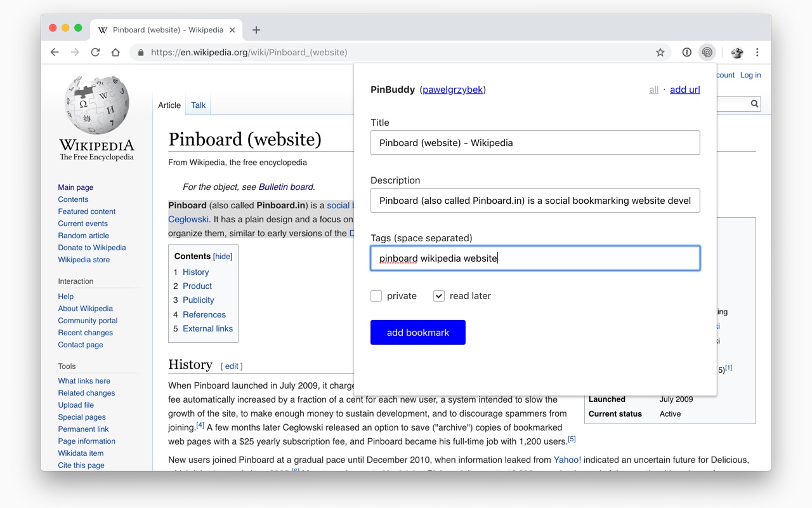
Task: Jump to History in Contents
Action: pos(195,272)
